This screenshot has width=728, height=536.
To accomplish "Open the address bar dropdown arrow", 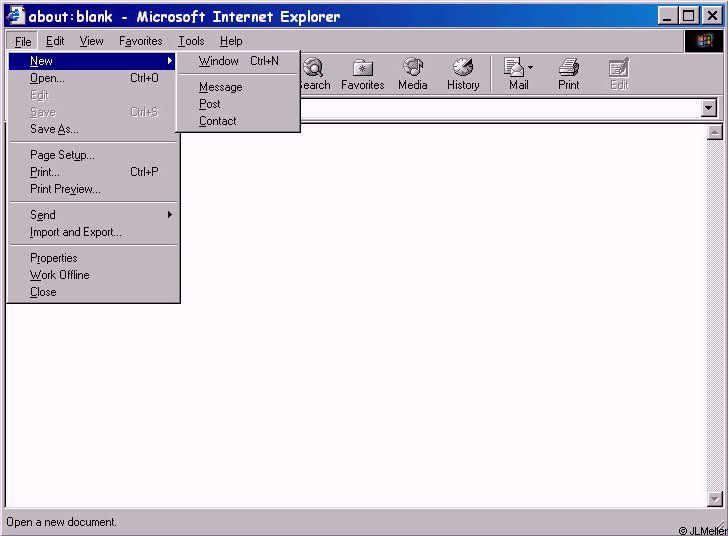I will tap(708, 109).
